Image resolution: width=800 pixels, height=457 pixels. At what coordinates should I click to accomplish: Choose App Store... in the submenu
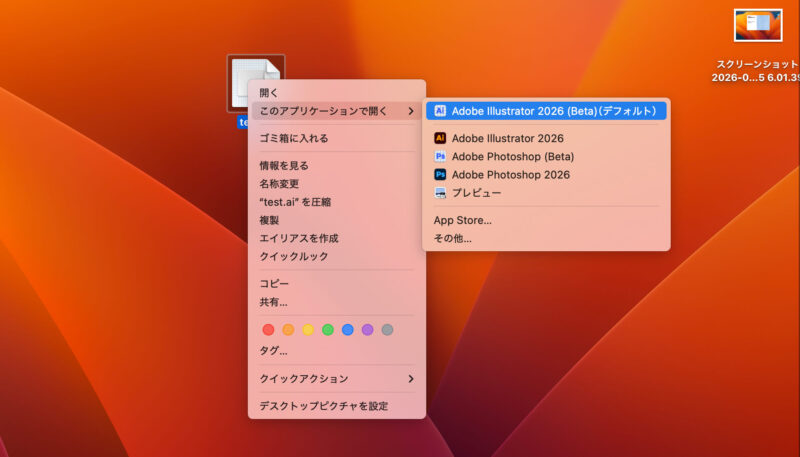coord(546,220)
